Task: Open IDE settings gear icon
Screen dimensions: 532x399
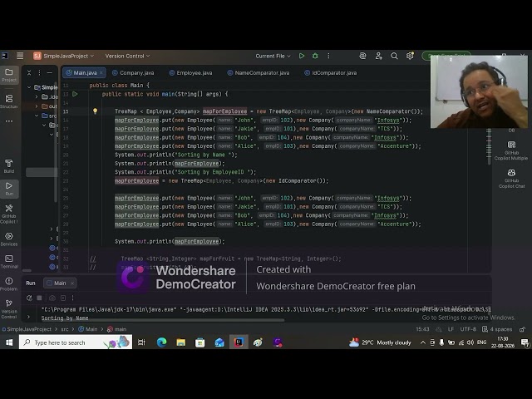Action: coord(410,56)
